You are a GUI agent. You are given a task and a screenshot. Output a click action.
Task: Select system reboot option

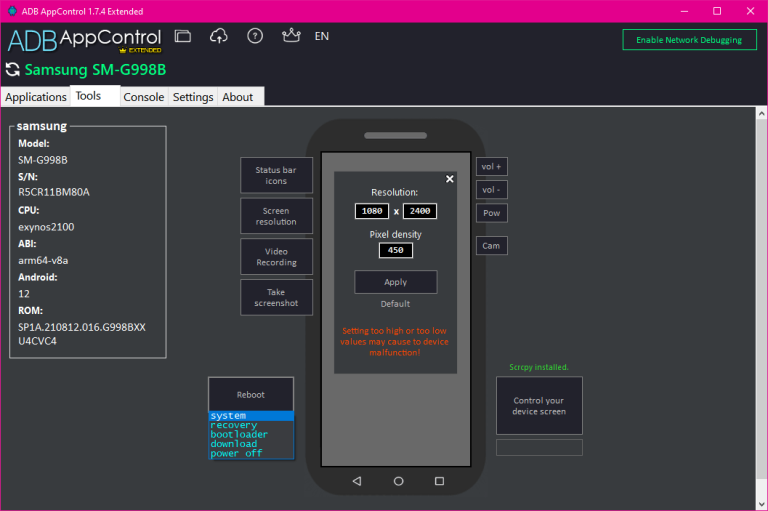pyautogui.click(x=251, y=416)
